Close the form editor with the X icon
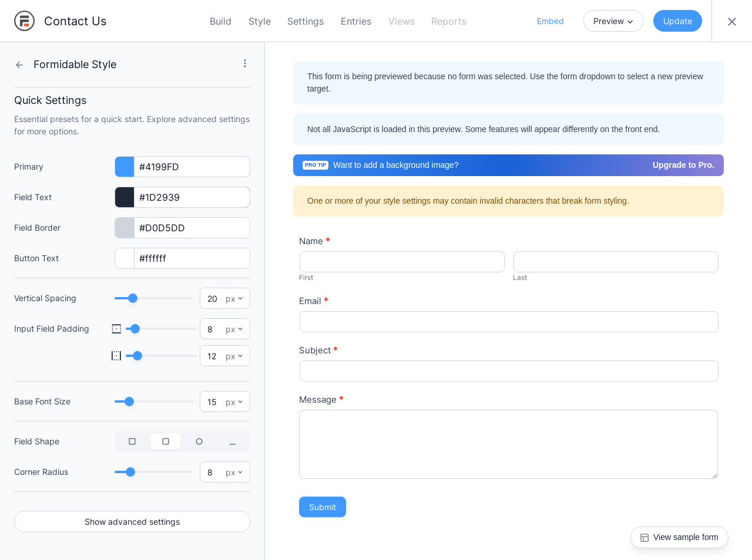The height and width of the screenshot is (560, 752). pos(732,22)
